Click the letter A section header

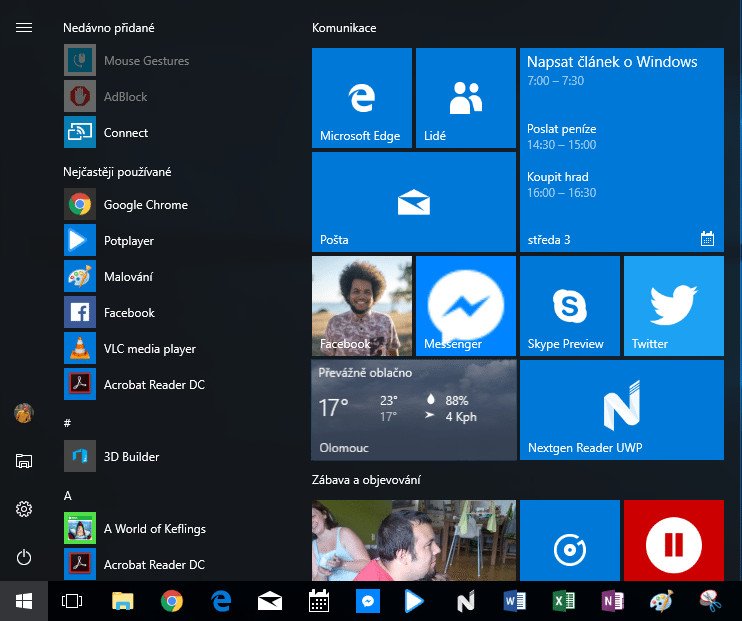coord(68,496)
